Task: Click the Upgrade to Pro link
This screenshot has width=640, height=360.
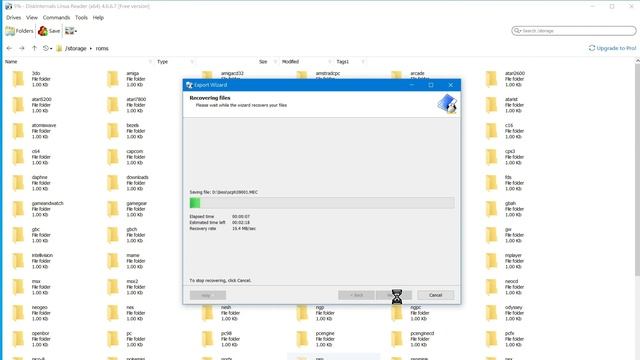Action: pyautogui.click(x=612, y=48)
